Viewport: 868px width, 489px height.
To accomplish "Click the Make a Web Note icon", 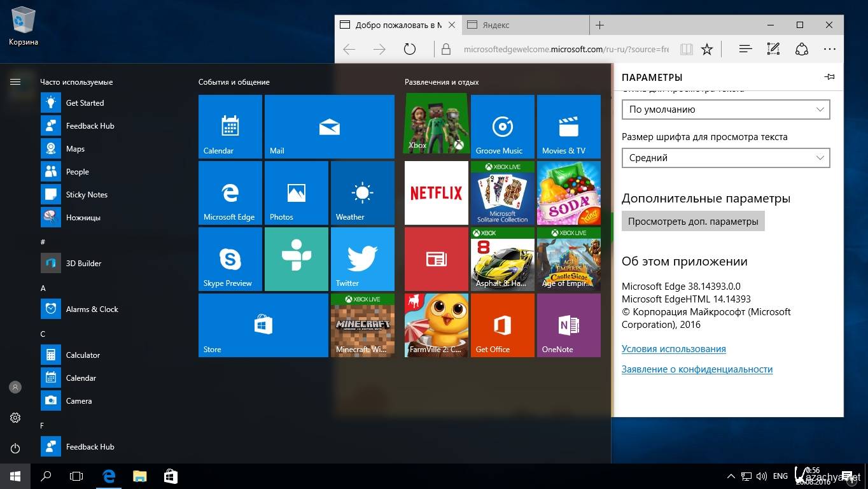I will pyautogui.click(x=773, y=49).
